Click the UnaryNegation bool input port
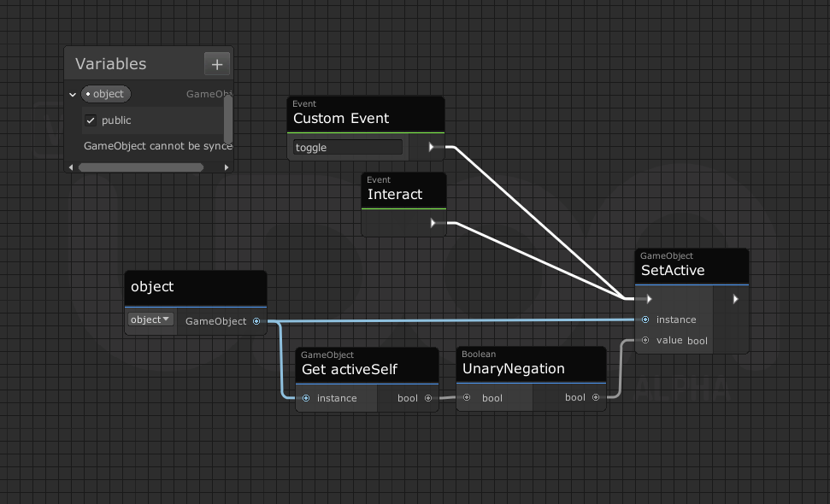The width and height of the screenshot is (830, 504). [x=467, y=397]
